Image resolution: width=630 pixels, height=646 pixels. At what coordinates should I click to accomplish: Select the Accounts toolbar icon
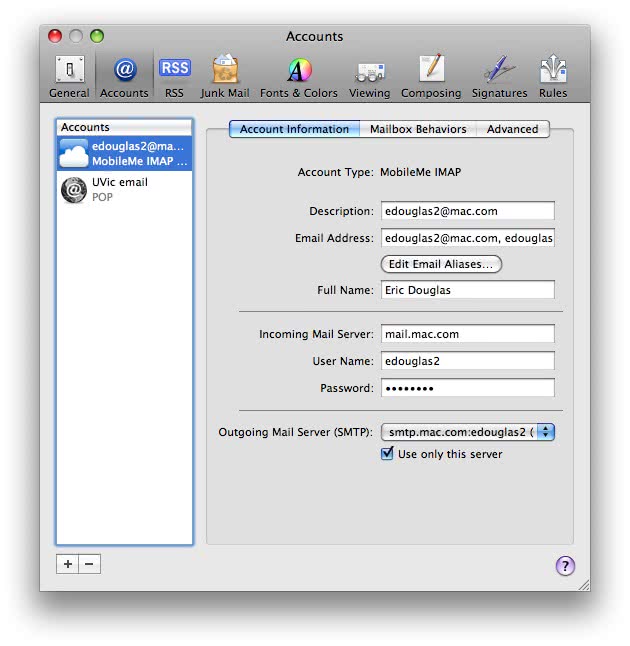(x=124, y=77)
